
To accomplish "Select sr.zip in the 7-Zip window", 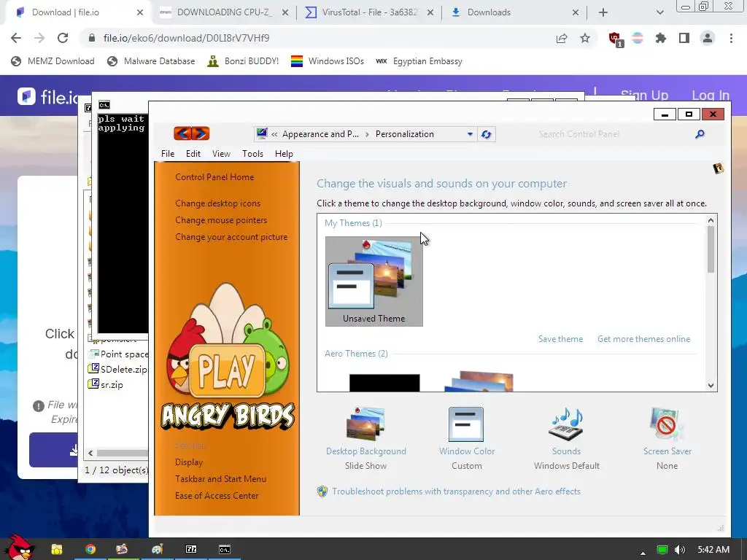I will pos(106,384).
